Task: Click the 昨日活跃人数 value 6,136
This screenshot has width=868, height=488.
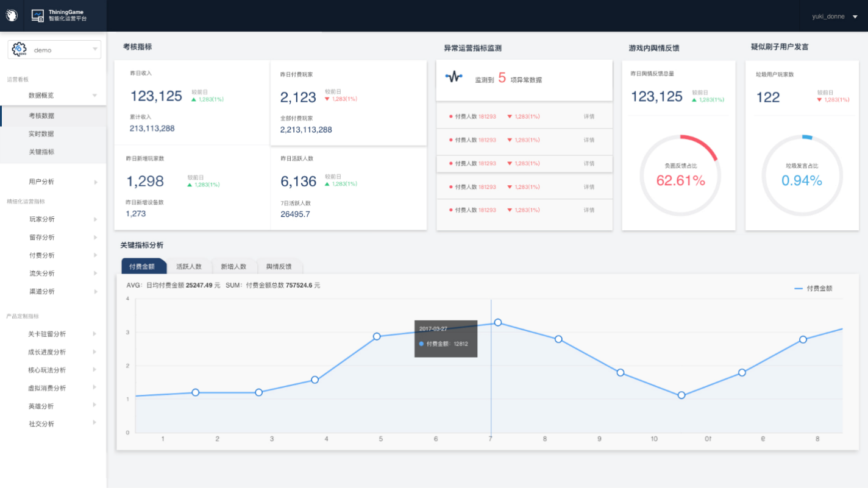Action: 299,181
